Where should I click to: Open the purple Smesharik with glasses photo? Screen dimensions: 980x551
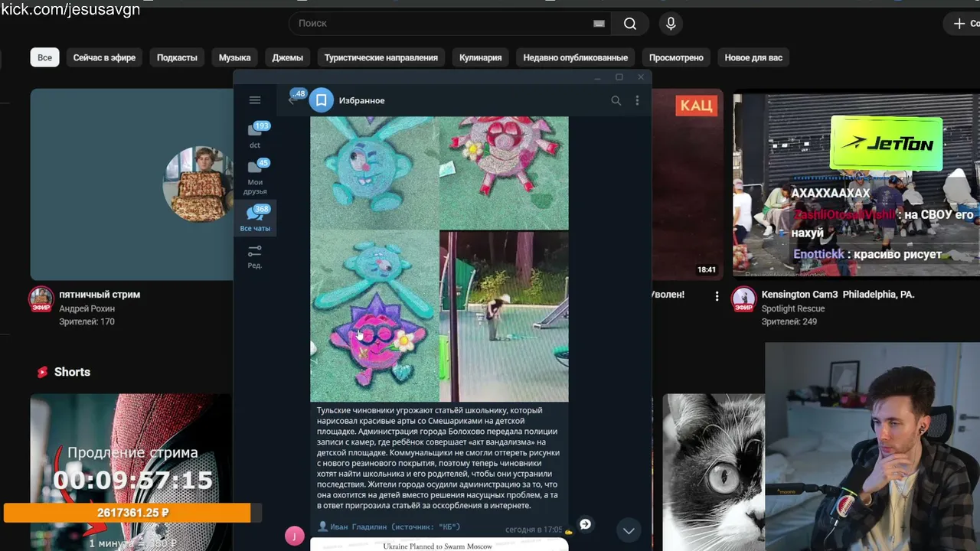click(374, 317)
